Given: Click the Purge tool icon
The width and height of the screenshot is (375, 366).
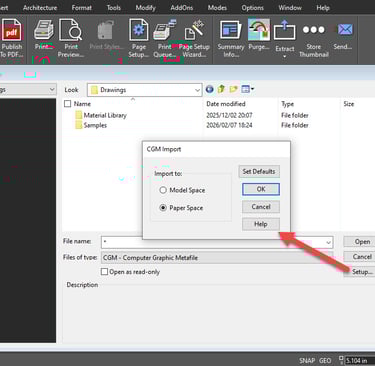Looking at the screenshot, I should (259, 30).
